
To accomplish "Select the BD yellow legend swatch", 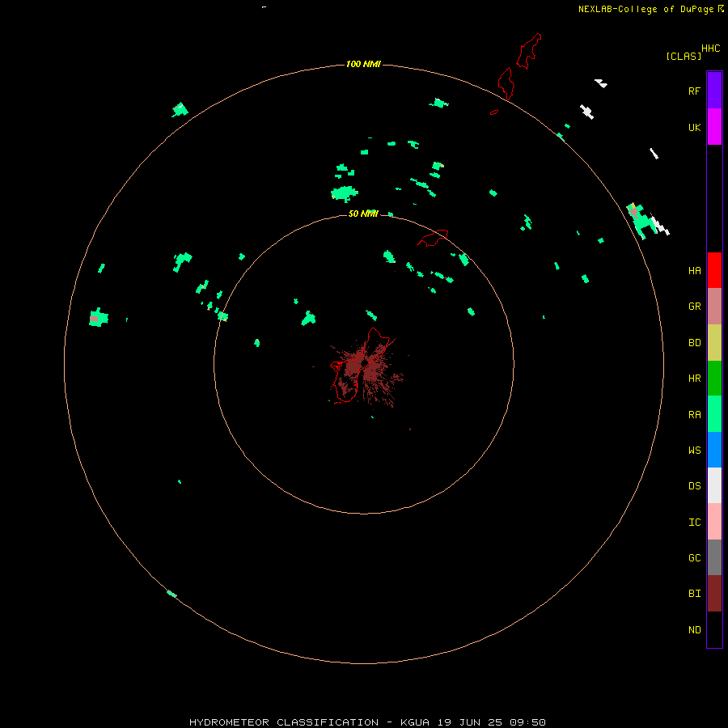I will point(714,342).
